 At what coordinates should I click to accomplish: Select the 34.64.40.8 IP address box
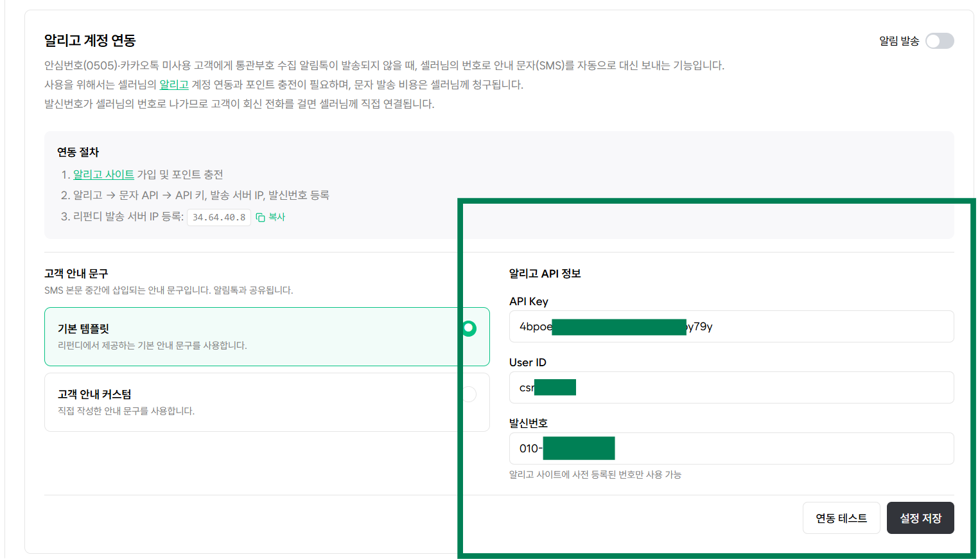point(219,217)
